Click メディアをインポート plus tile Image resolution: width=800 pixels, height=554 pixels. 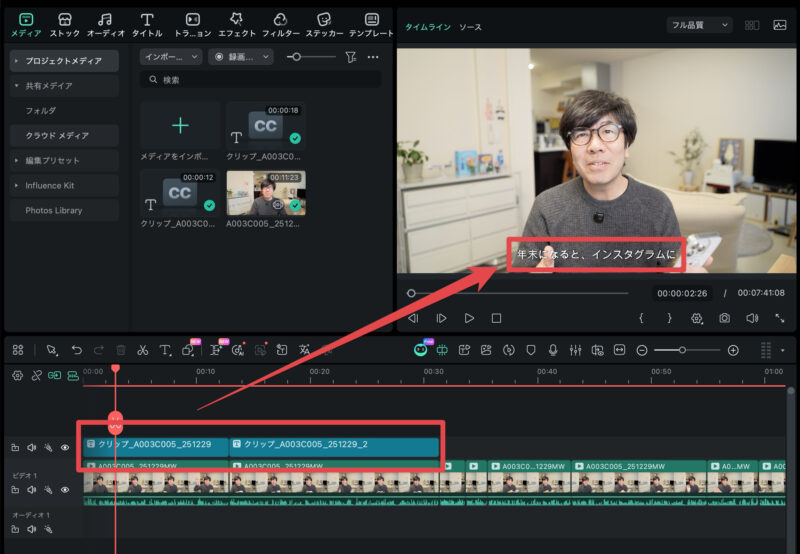(x=180, y=126)
